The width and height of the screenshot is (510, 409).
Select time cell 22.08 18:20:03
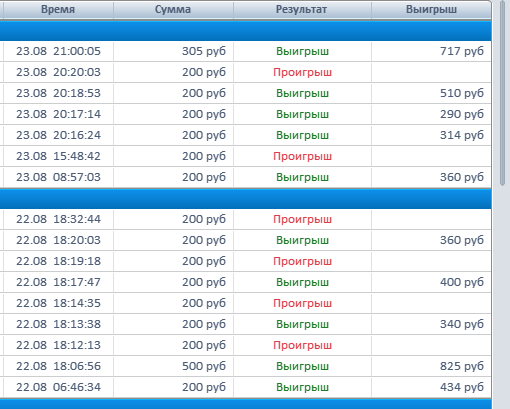[58, 240]
